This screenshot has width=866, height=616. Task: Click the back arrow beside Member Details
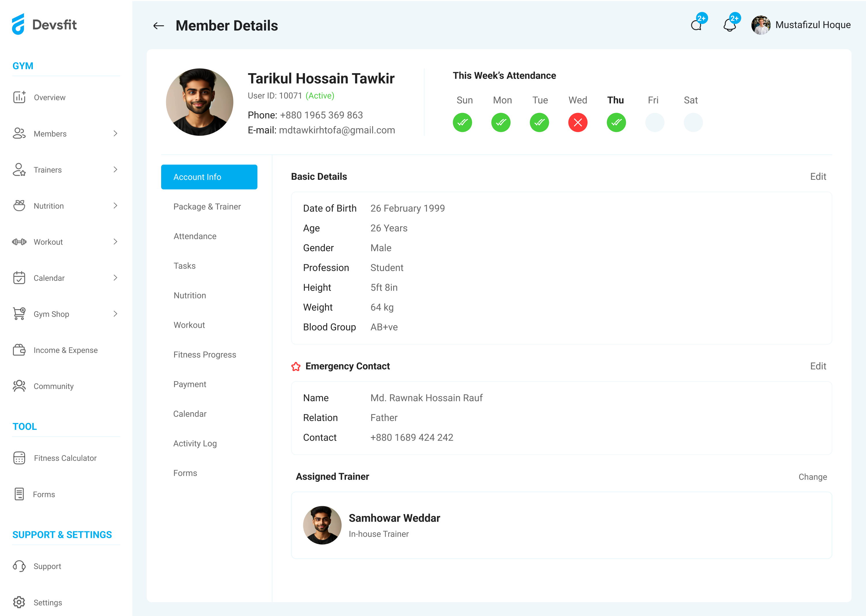click(x=158, y=26)
